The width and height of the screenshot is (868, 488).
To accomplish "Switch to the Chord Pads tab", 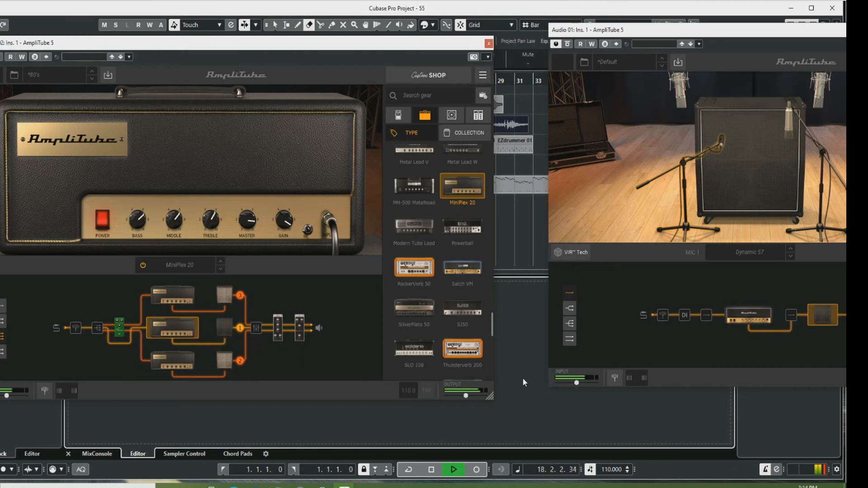I will tap(238, 454).
